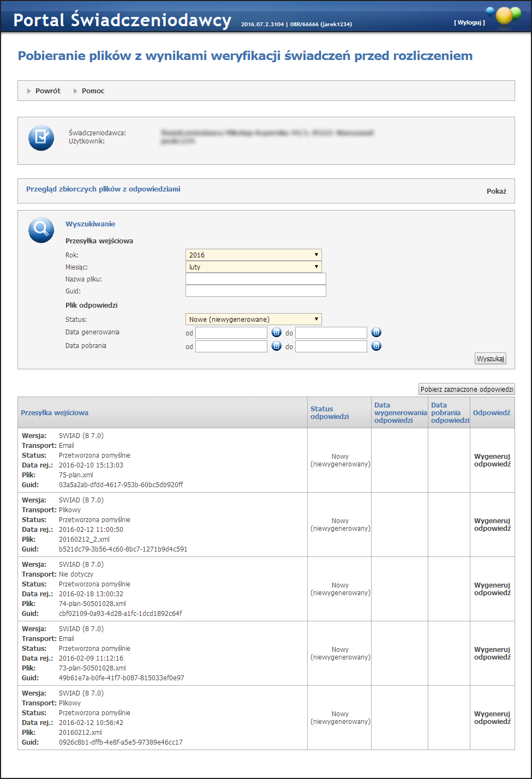This screenshot has height=779, width=532.
Task: Click the Data generowania 'od' date field
Action: click(x=231, y=333)
